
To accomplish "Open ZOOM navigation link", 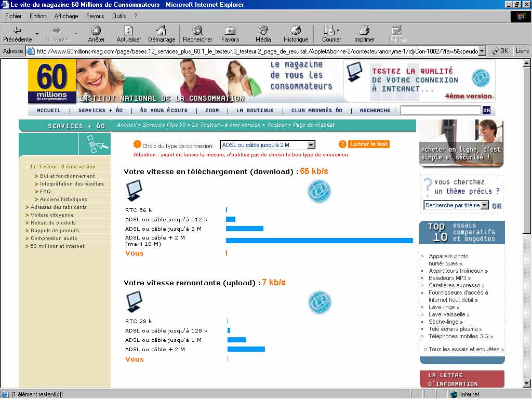I will point(212,110).
